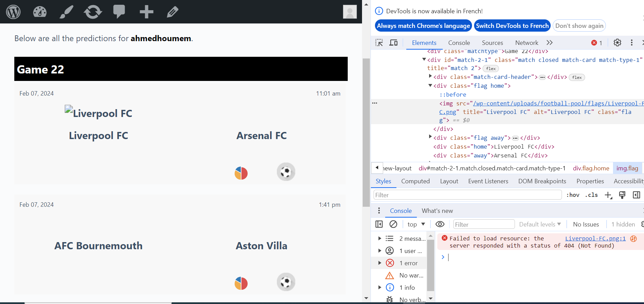The height and width of the screenshot is (304, 644).
Task: Expand the 1 info sidebar group
Action: (379, 287)
